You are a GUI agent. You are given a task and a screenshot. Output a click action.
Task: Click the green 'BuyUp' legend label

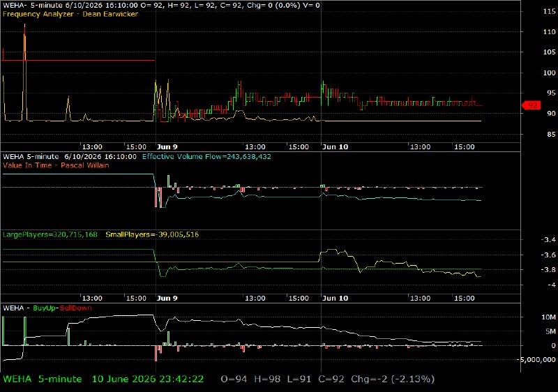coord(44,308)
